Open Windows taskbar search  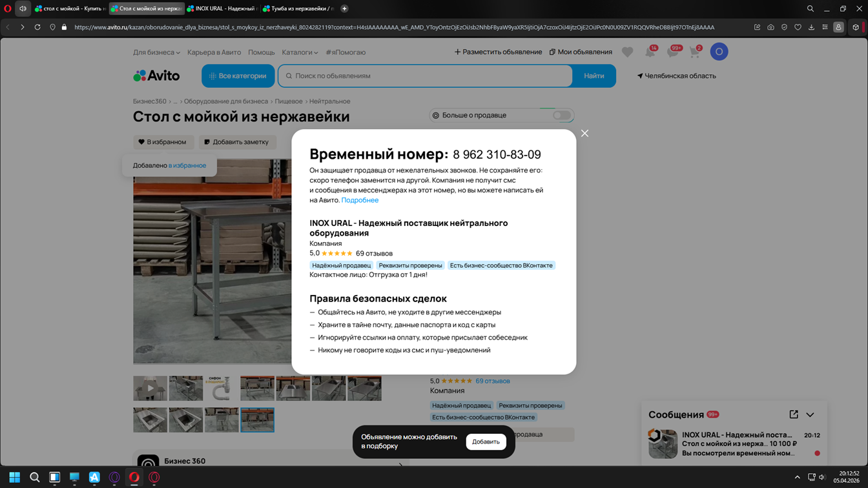[35, 477]
